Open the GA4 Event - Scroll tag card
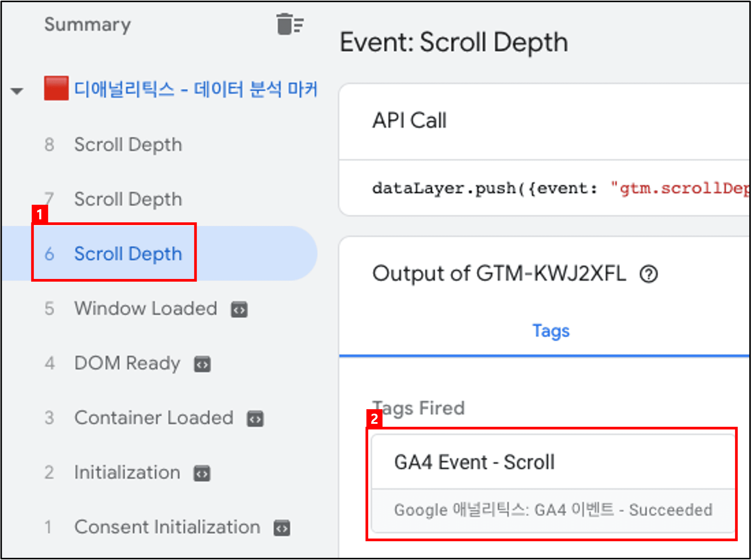 [x=553, y=484]
